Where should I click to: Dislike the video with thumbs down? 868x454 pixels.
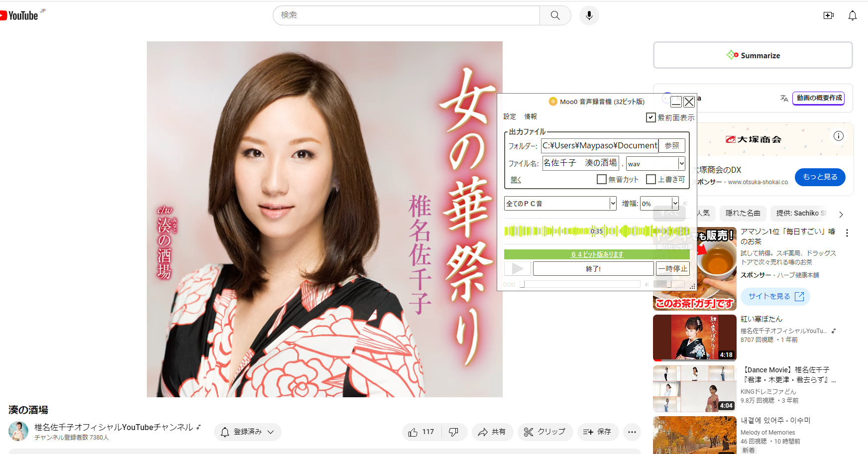[x=453, y=432]
